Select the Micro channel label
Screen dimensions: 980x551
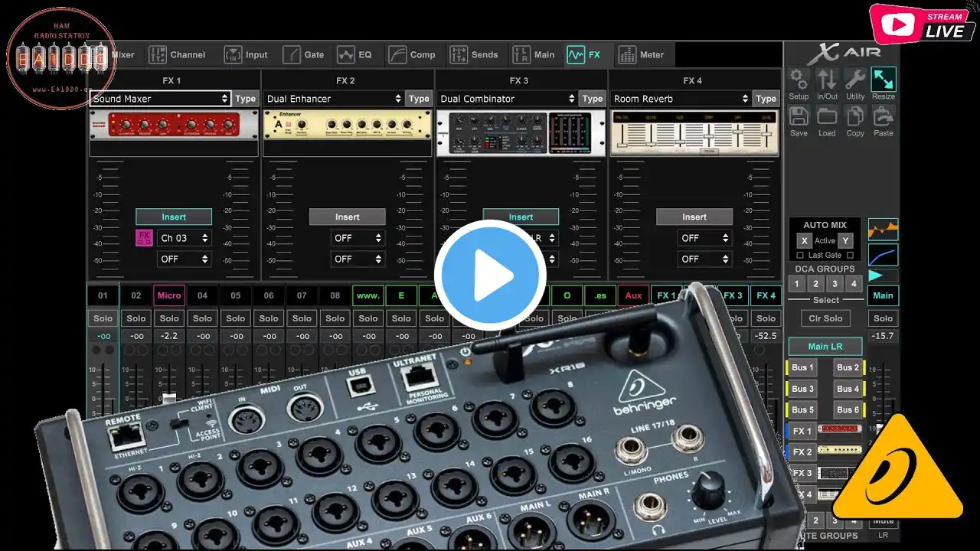click(x=169, y=295)
